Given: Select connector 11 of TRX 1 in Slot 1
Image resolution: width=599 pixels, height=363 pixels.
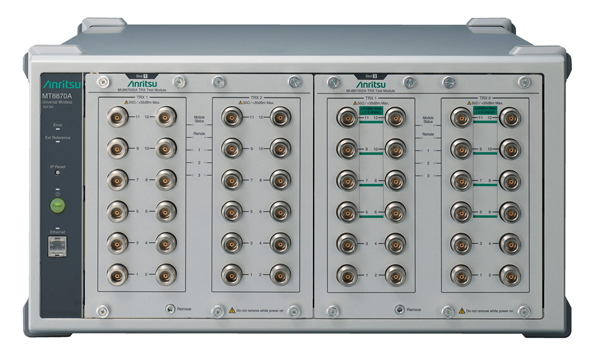Looking at the screenshot, I should [117, 117].
